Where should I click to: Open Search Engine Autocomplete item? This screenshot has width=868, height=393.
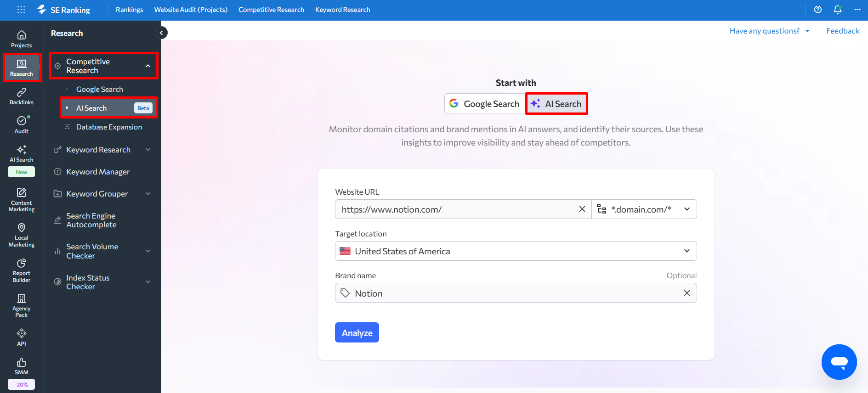pos(91,220)
